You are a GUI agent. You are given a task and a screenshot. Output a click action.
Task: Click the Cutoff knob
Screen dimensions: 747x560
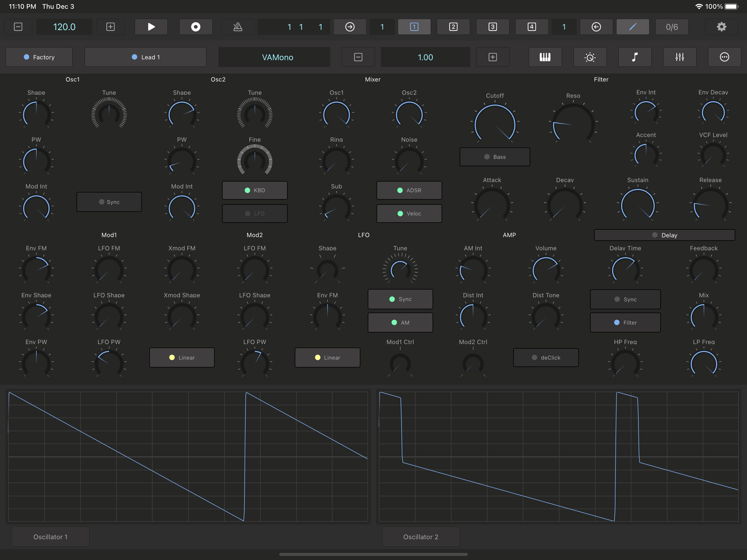point(495,124)
